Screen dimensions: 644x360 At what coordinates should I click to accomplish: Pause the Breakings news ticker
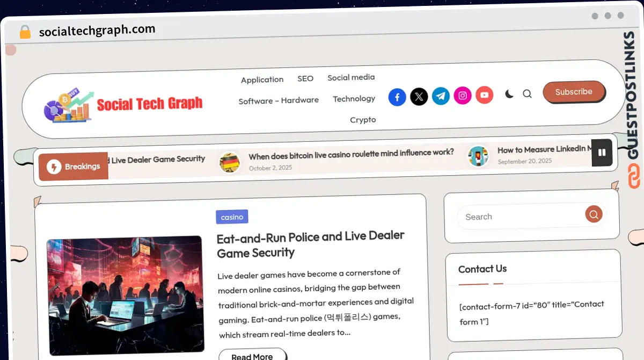pyautogui.click(x=602, y=153)
